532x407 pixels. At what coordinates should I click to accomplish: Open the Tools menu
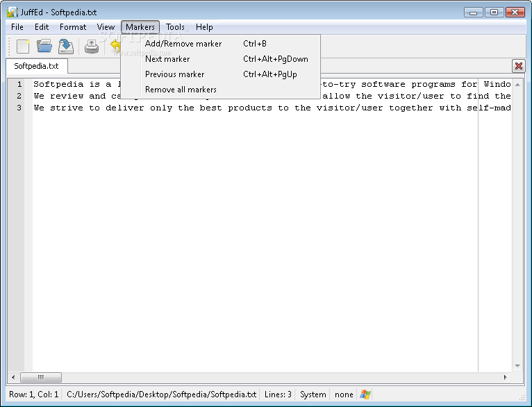(175, 27)
